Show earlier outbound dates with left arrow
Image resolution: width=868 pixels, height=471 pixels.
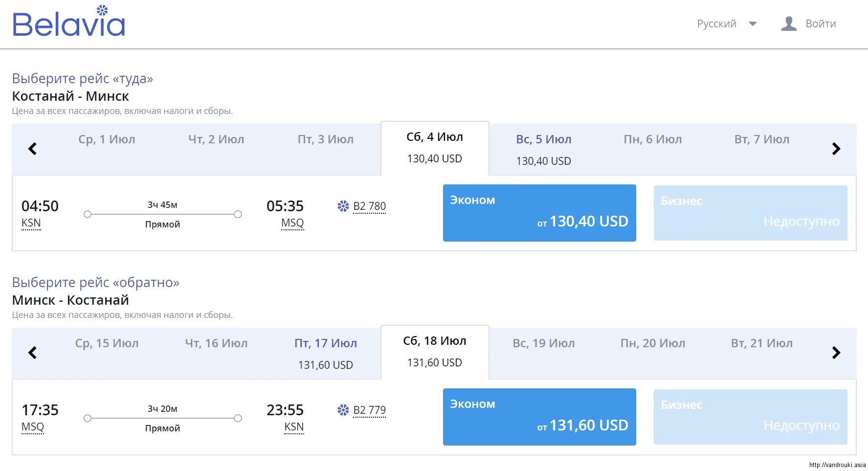(32, 149)
